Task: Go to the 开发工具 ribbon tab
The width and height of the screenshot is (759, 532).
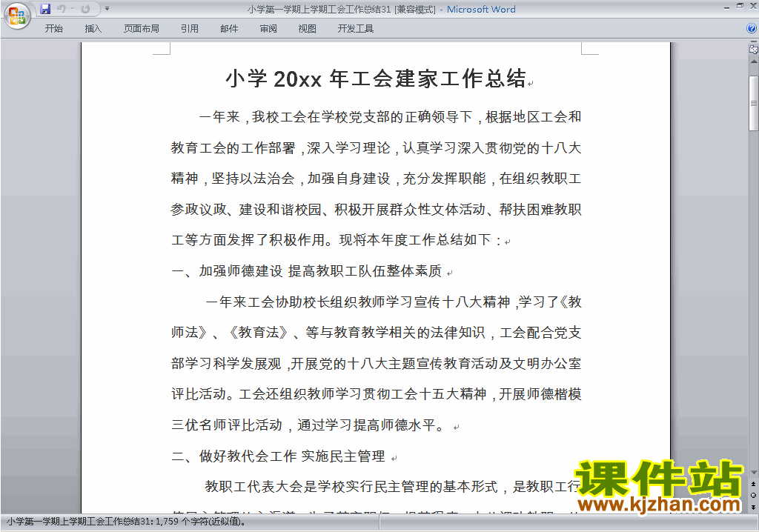Action: (355, 29)
